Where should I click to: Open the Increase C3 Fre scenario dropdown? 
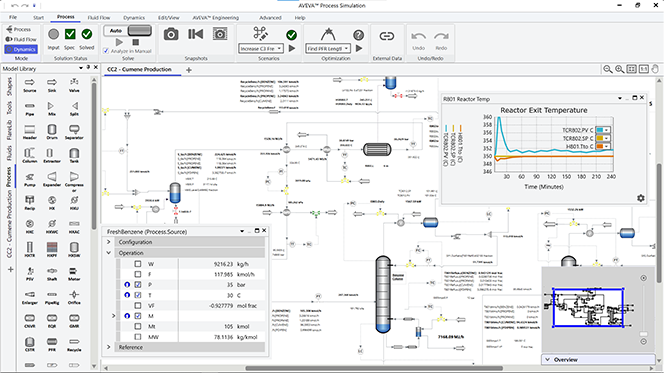point(279,49)
